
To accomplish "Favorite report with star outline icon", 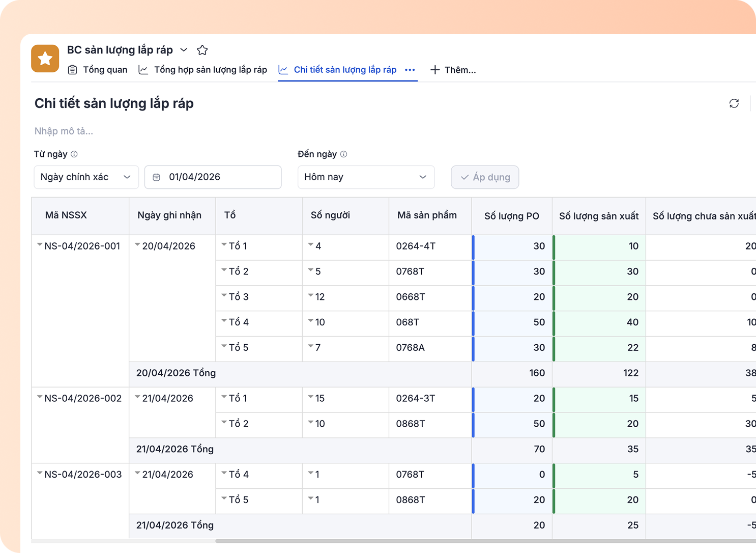I will 202,50.
